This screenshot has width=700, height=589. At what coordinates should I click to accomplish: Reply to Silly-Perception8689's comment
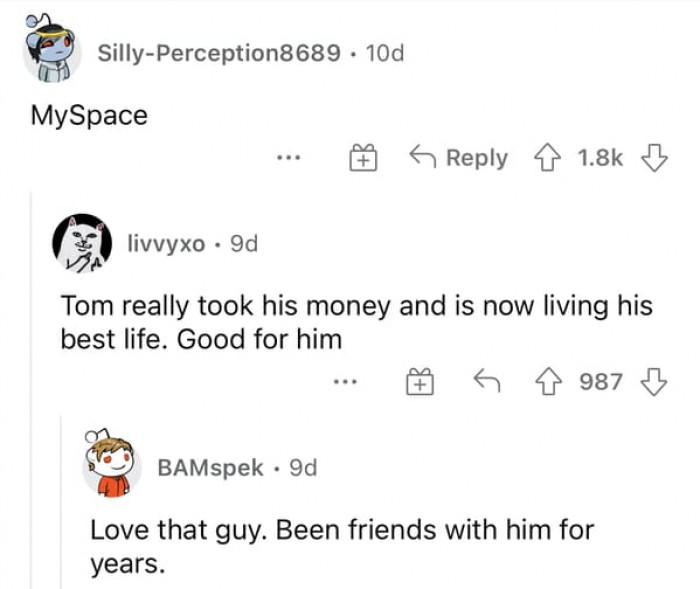461,158
